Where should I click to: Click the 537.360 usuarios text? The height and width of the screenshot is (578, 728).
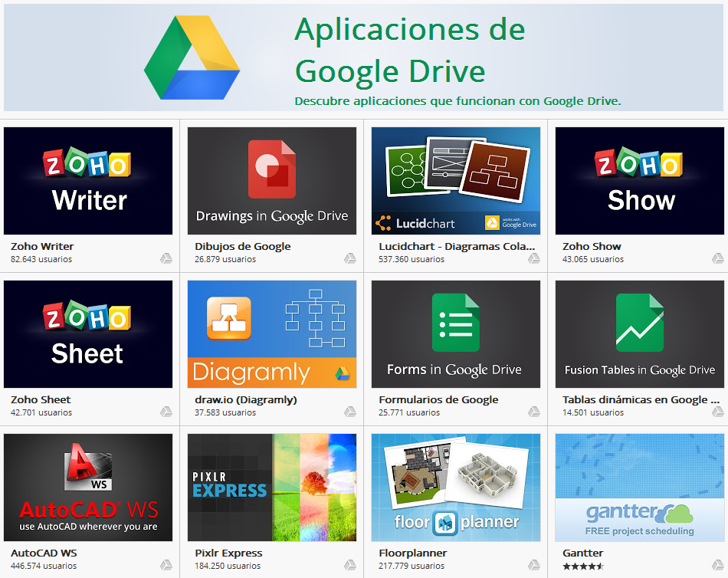[x=412, y=259]
